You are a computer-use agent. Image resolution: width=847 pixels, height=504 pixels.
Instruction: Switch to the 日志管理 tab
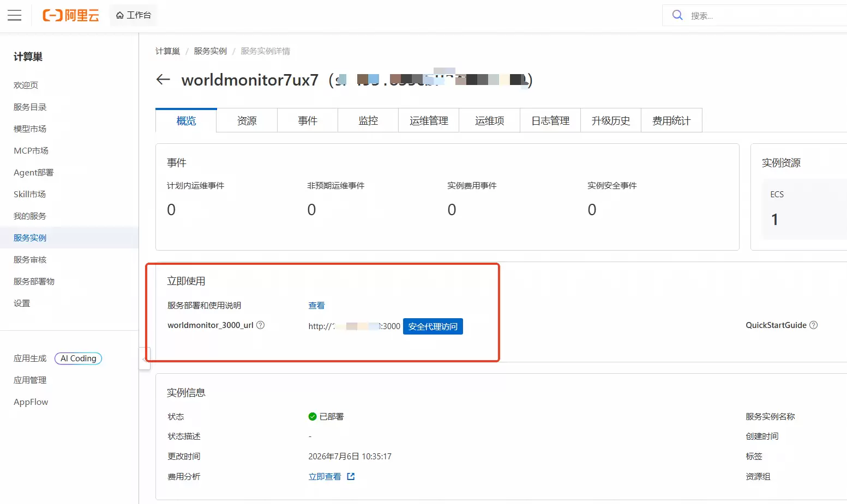(550, 120)
